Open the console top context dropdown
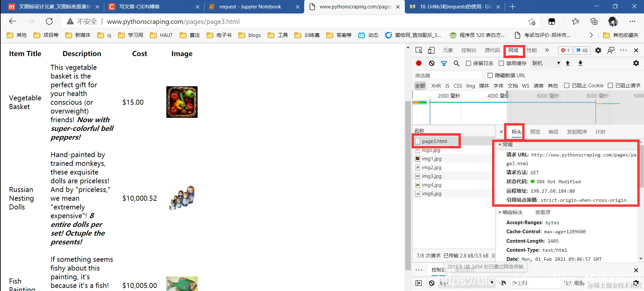This screenshot has width=644, height=291. point(466,283)
